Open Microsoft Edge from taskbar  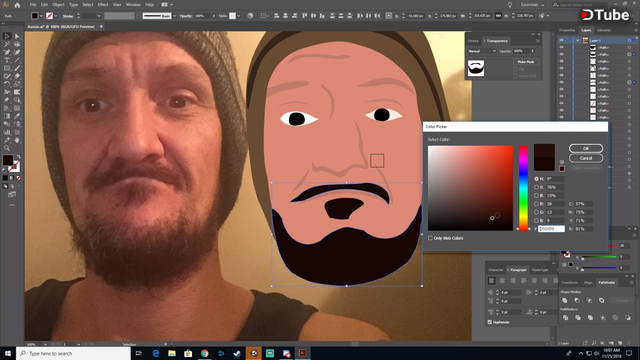coord(156,353)
